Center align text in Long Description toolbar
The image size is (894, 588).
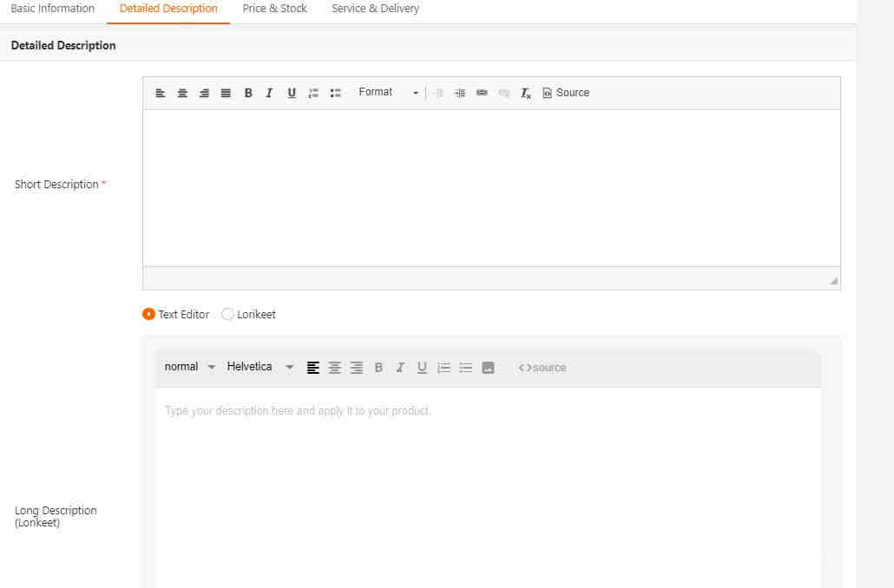tap(335, 368)
